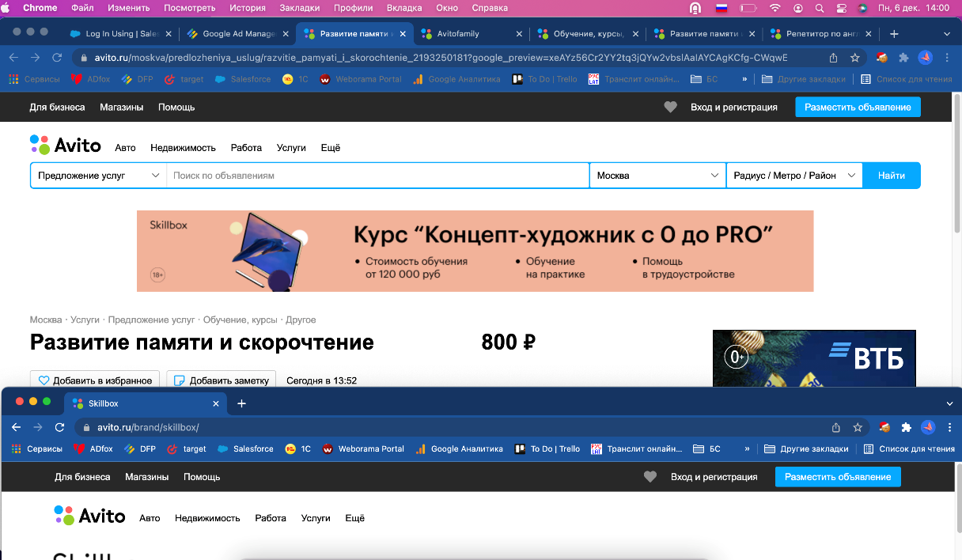Switch to the Репетитор по англ tab

pyautogui.click(x=821, y=34)
